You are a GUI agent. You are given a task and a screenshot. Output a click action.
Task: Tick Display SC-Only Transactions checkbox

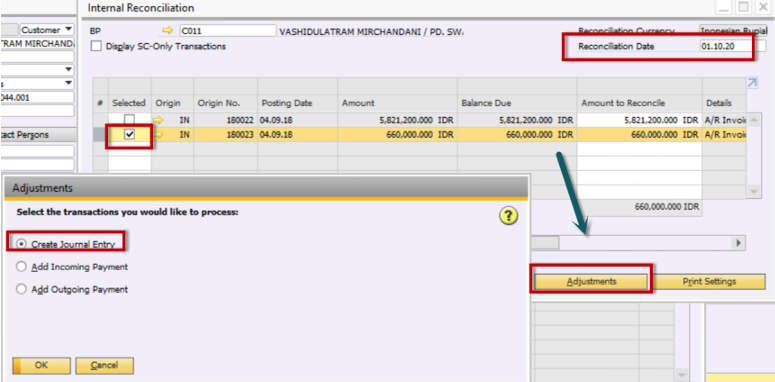pos(96,46)
